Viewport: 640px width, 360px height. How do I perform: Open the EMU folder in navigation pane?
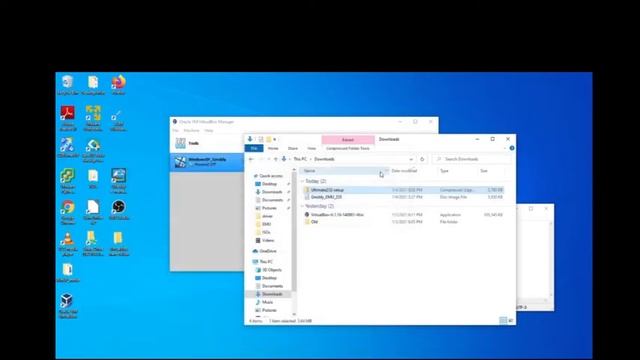[x=267, y=224]
